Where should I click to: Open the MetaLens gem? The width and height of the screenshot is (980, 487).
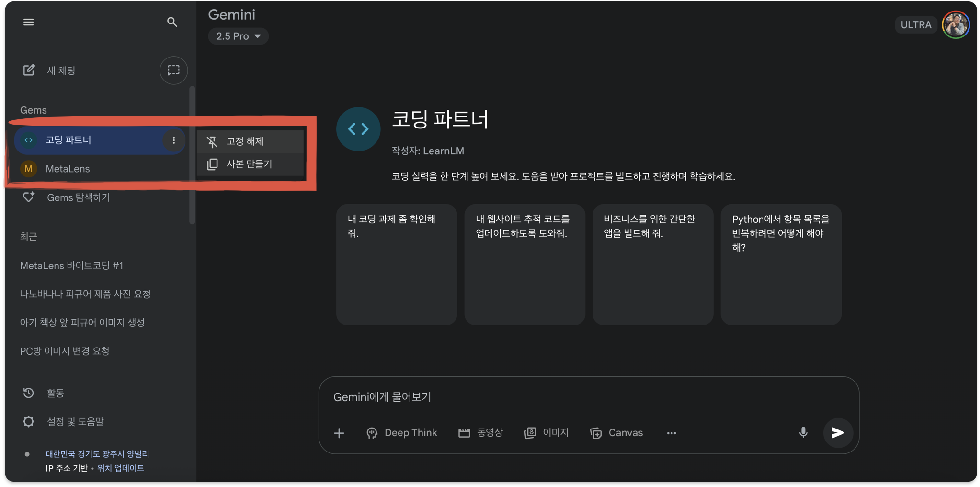[x=100, y=169]
